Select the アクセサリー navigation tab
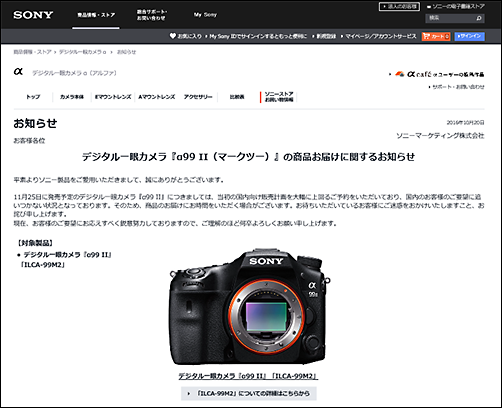This screenshot has height=408, width=502. tap(198, 97)
